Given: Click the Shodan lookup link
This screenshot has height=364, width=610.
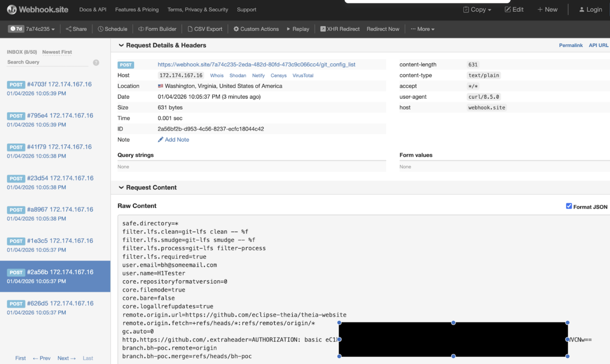Looking at the screenshot, I should coord(237,75).
